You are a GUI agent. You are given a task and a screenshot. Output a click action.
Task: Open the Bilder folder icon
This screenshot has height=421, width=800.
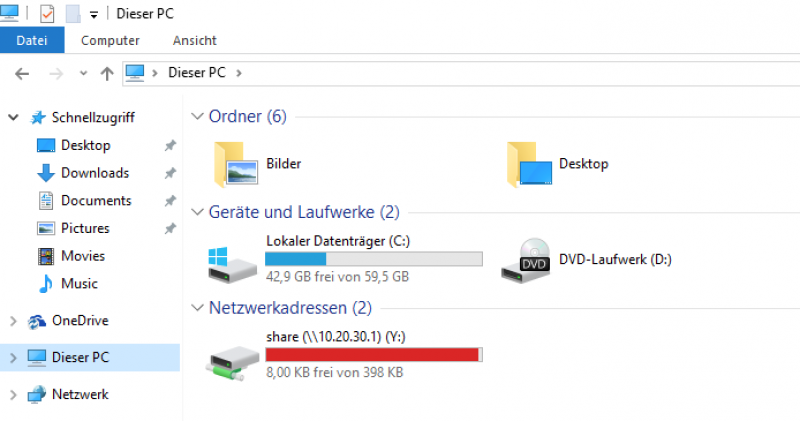tap(236, 164)
